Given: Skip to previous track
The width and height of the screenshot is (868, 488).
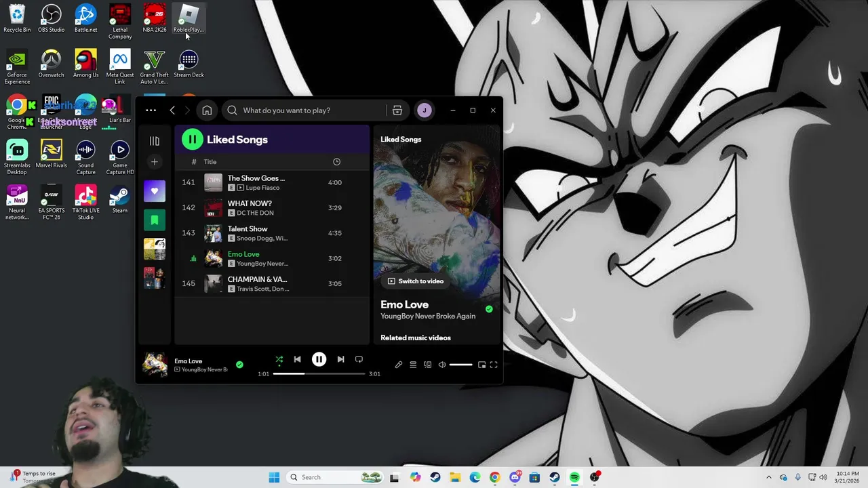Looking at the screenshot, I should pos(297,359).
